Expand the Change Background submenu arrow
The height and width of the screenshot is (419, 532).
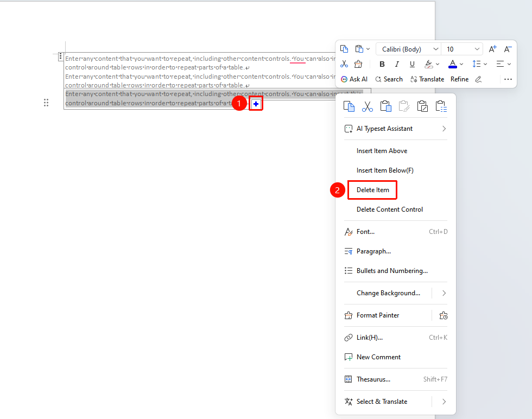444,293
